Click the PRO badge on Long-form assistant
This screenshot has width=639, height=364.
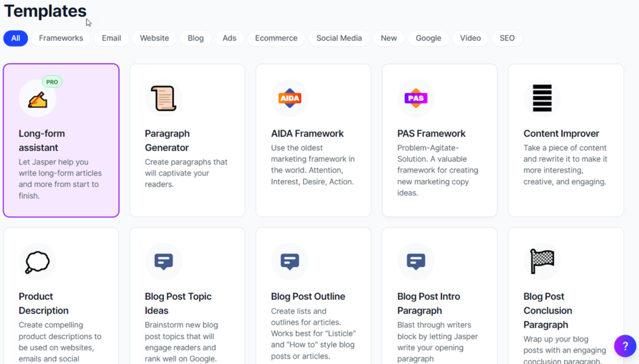click(52, 82)
